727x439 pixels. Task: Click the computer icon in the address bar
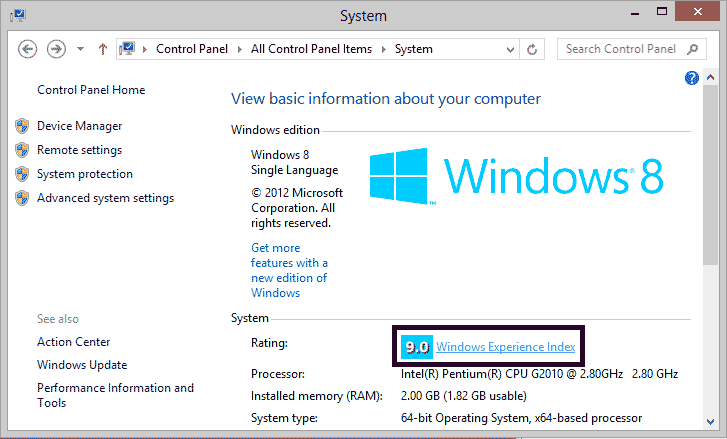[x=127, y=49]
